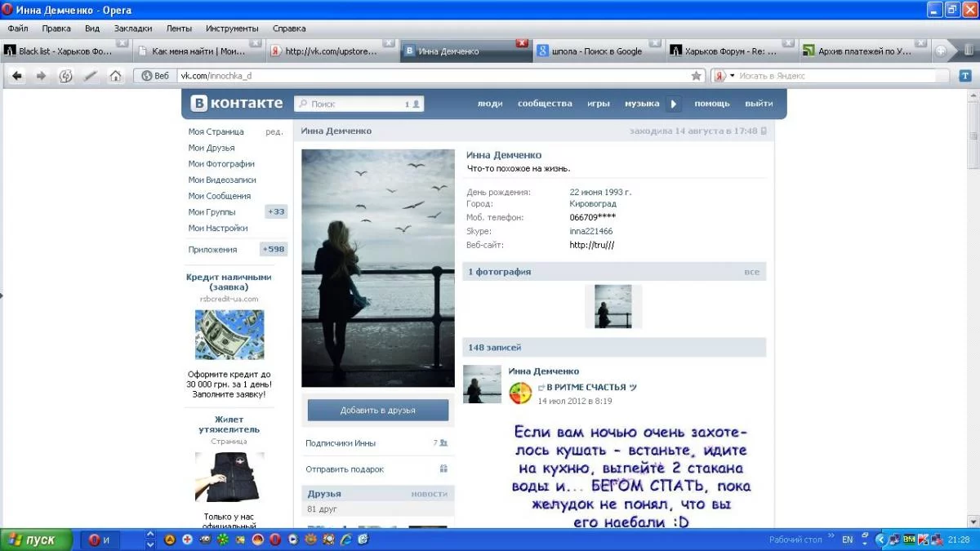Click the Opera wand password icon
The height and width of the screenshot is (551, 980).
pos(91,76)
